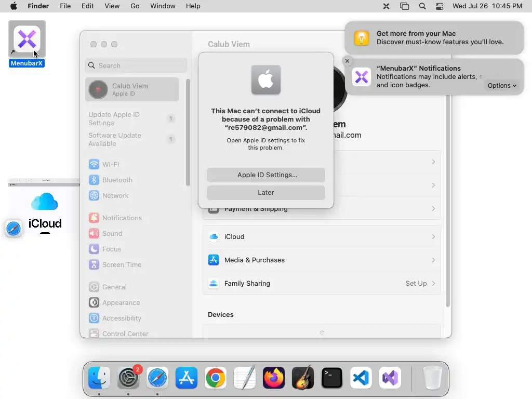This screenshot has width=532, height=399.
Task: Close the MenubarX notification
Action: [347, 61]
